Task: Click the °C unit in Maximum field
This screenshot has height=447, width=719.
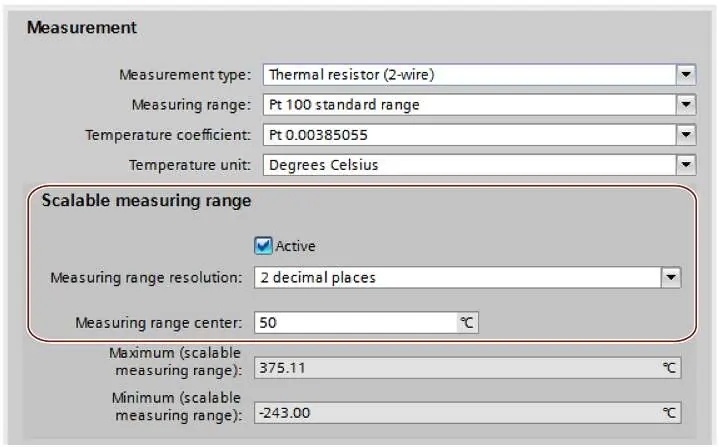Action: pyautogui.click(x=669, y=368)
